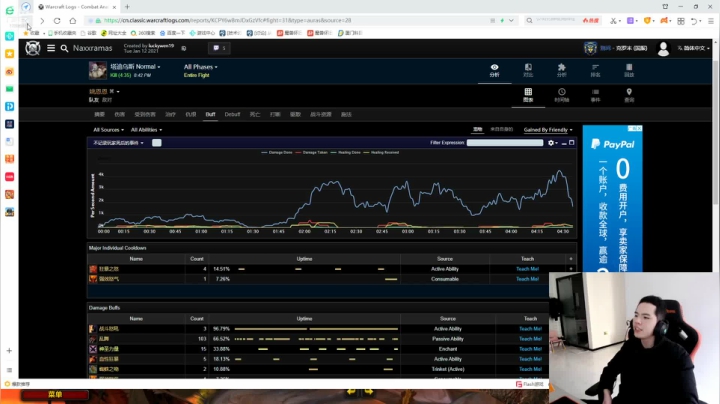Toggle the light swatch beside pins dropdown
Screen dimensions: 720x404
(x=157, y=143)
